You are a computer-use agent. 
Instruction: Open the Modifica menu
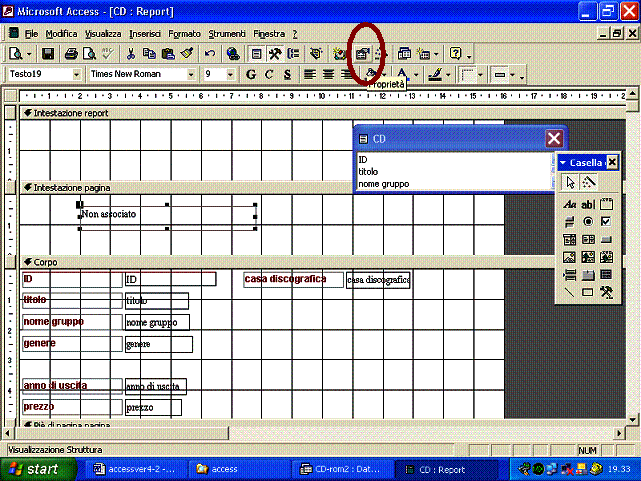(61, 34)
